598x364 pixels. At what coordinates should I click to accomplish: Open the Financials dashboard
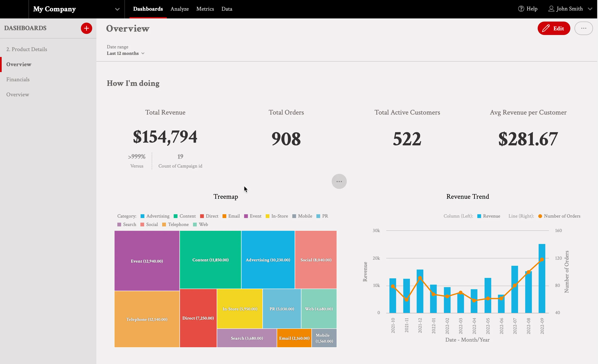18,79
